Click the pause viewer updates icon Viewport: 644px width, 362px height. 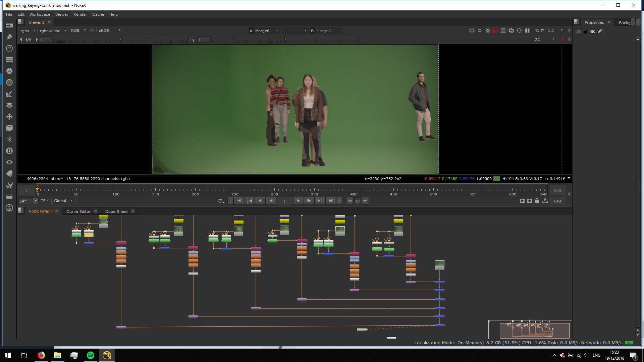527,31
